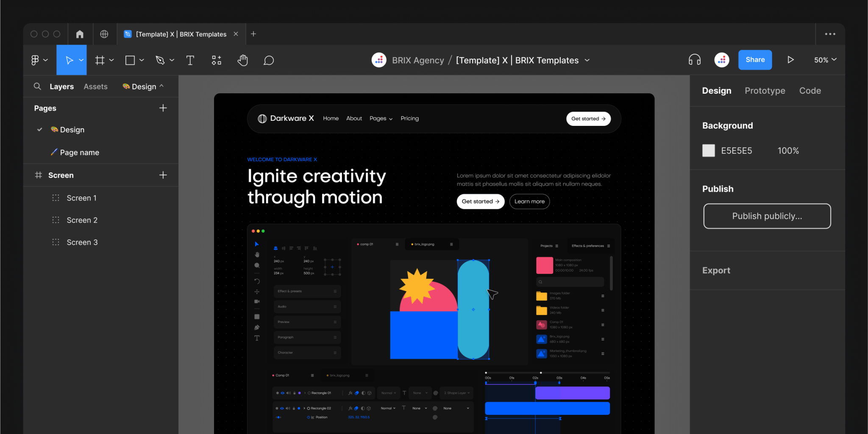Switch to the Assets tab
The width and height of the screenshot is (868, 434).
click(95, 86)
